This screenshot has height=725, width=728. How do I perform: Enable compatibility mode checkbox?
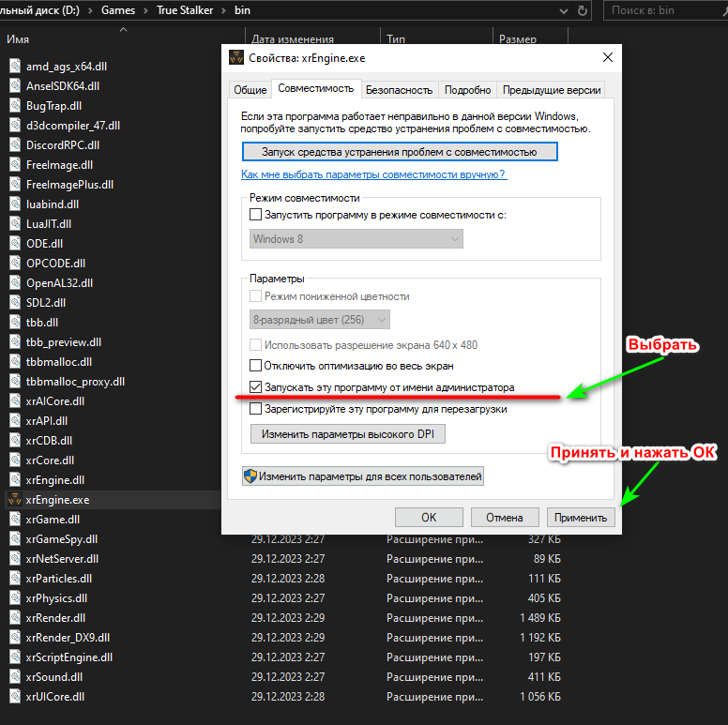click(255, 215)
